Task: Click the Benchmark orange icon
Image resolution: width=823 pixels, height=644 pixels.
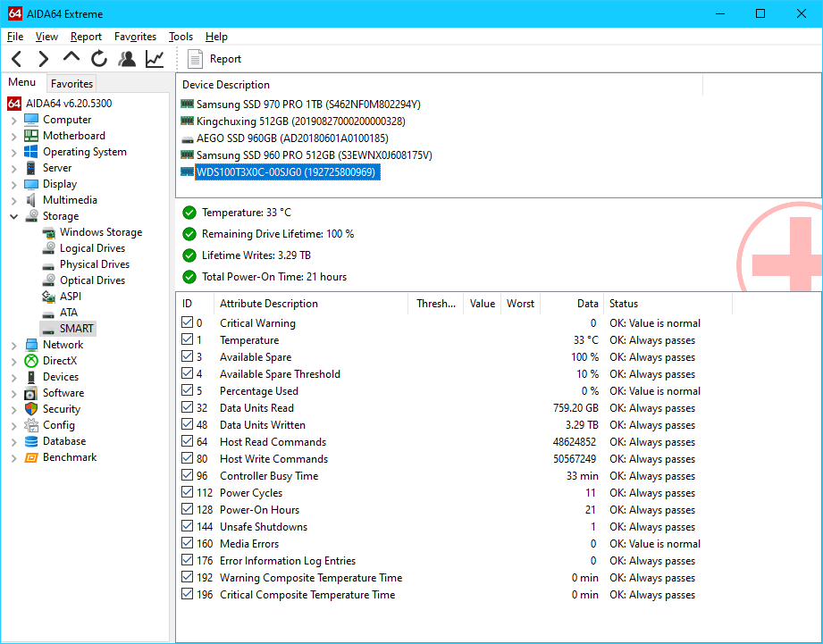Action: click(31, 458)
